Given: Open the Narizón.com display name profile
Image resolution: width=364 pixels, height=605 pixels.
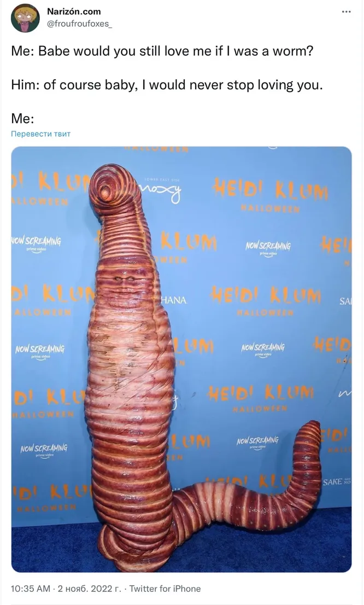Looking at the screenshot, I should tap(74, 11).
